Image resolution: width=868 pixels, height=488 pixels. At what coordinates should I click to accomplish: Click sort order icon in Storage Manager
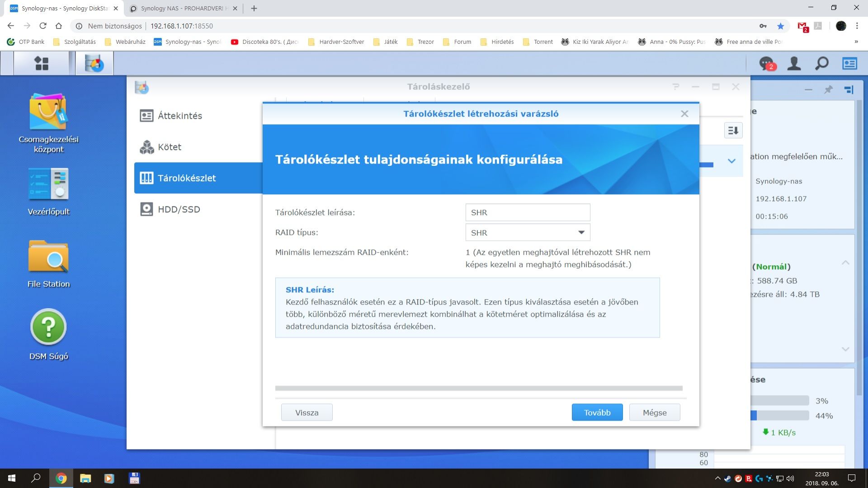(x=733, y=131)
